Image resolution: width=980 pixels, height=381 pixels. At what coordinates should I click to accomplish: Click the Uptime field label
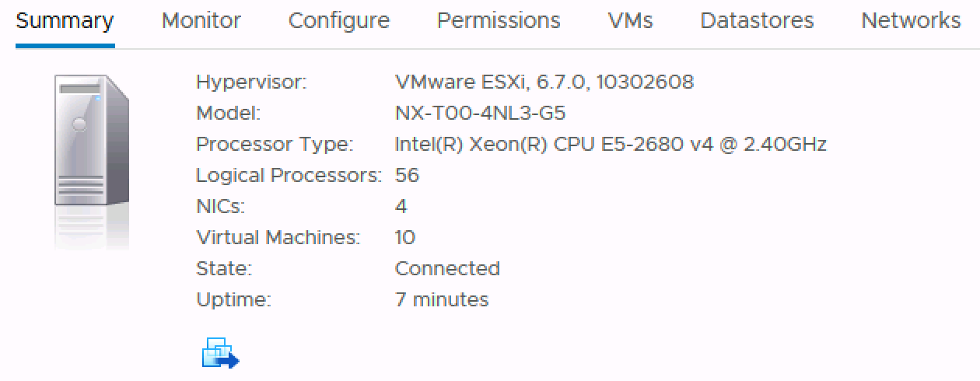pyautogui.click(x=234, y=299)
